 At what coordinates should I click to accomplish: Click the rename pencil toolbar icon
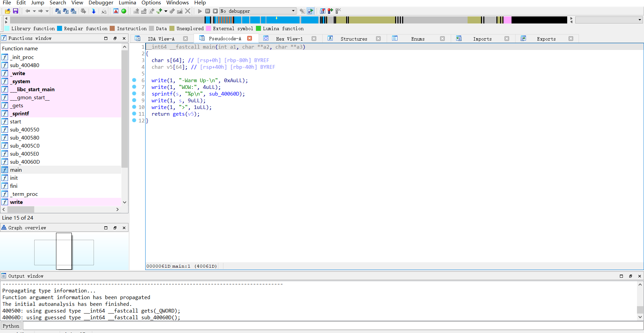click(x=180, y=11)
